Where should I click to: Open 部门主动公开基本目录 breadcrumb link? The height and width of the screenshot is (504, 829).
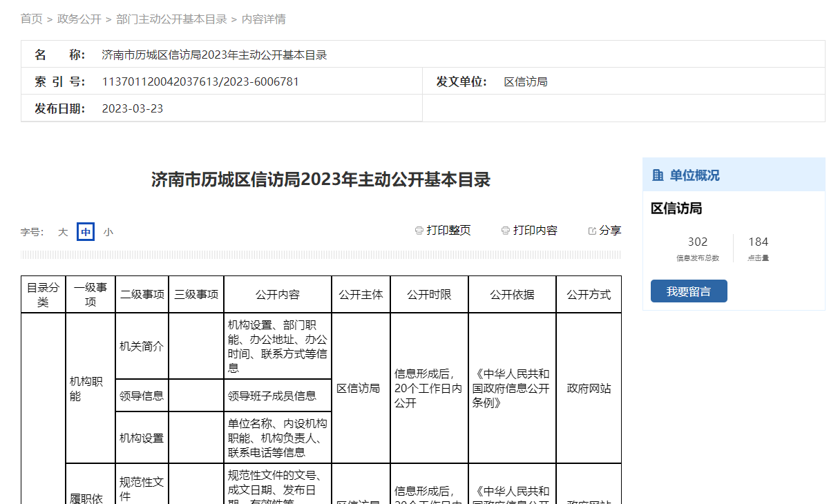click(172, 19)
